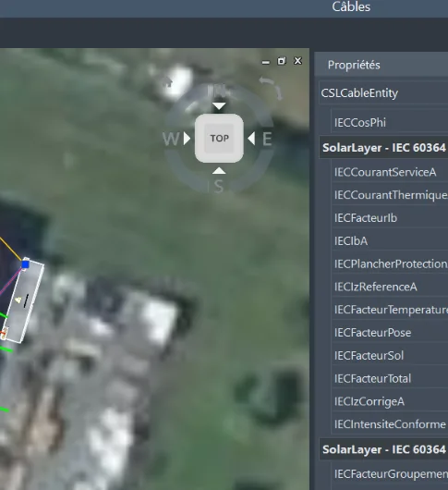
Task: Select the IECIntensiteConforme property
Action: (390, 424)
